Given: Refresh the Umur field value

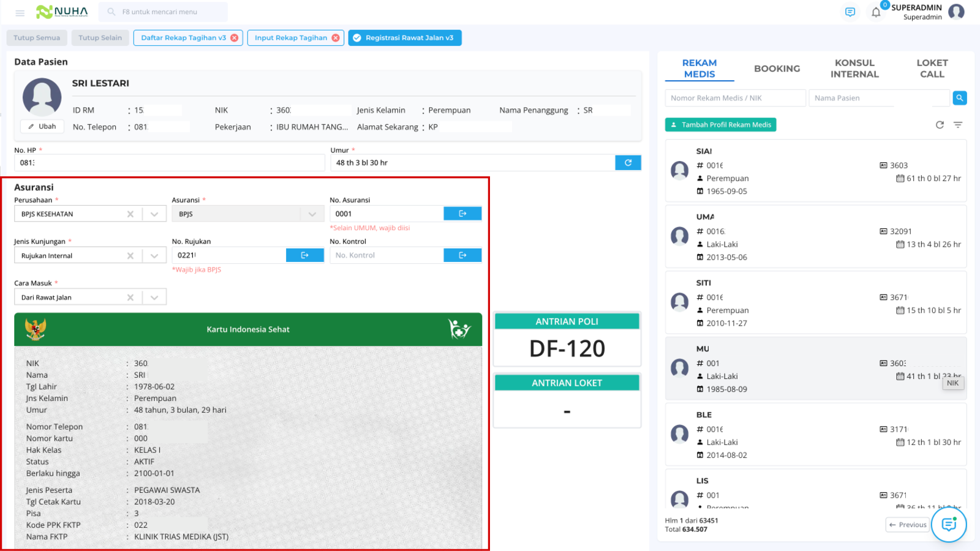Looking at the screenshot, I should tap(628, 163).
